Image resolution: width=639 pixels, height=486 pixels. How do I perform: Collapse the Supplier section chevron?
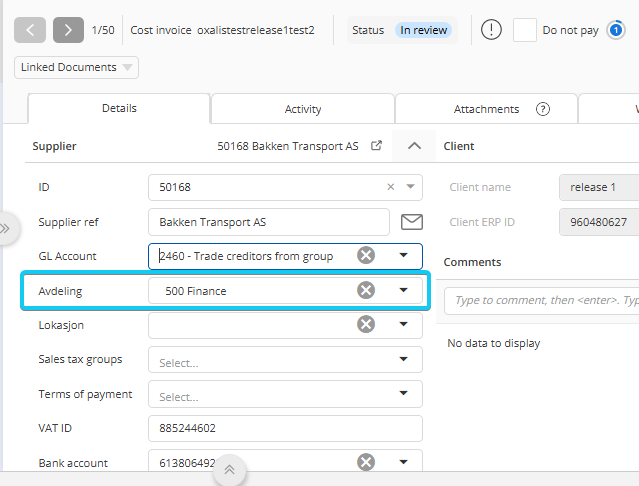(414, 146)
